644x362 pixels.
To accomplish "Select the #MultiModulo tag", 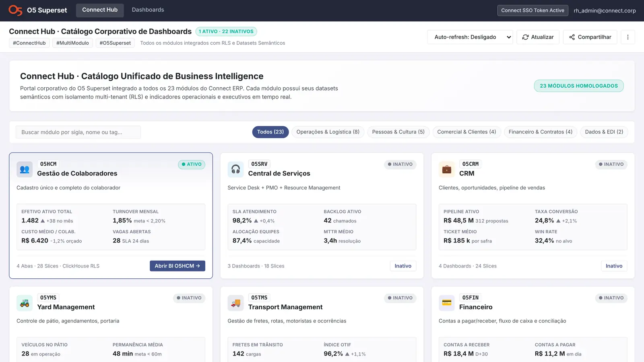I will click(x=72, y=43).
